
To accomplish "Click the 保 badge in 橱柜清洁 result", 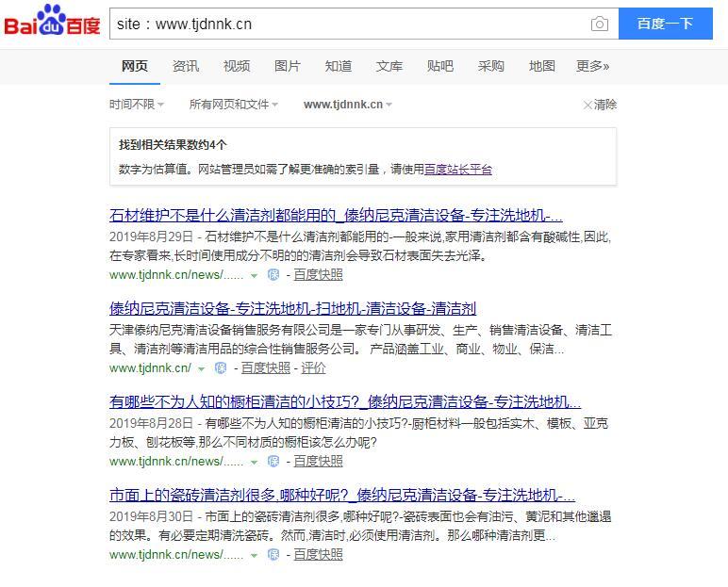I will point(273,462).
